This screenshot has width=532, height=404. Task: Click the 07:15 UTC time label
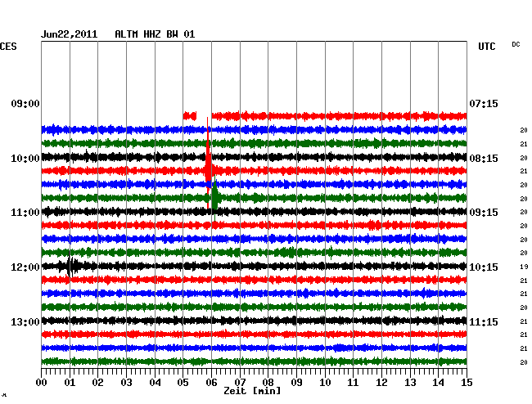coord(484,103)
